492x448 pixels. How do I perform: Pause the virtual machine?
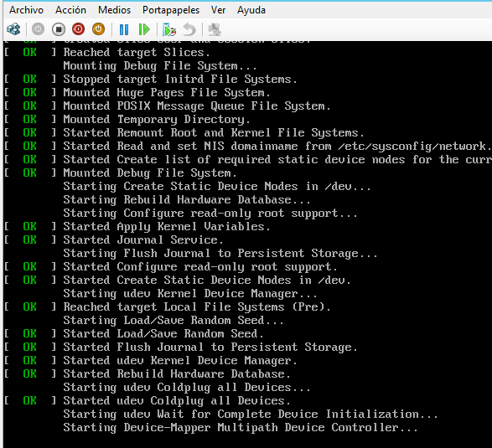pyautogui.click(x=124, y=29)
